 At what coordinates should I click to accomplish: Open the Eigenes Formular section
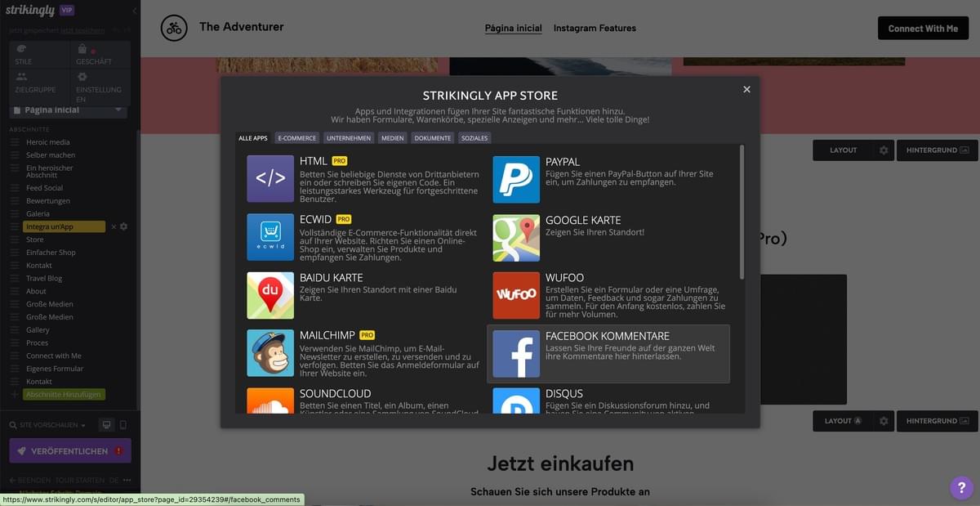[55, 369]
